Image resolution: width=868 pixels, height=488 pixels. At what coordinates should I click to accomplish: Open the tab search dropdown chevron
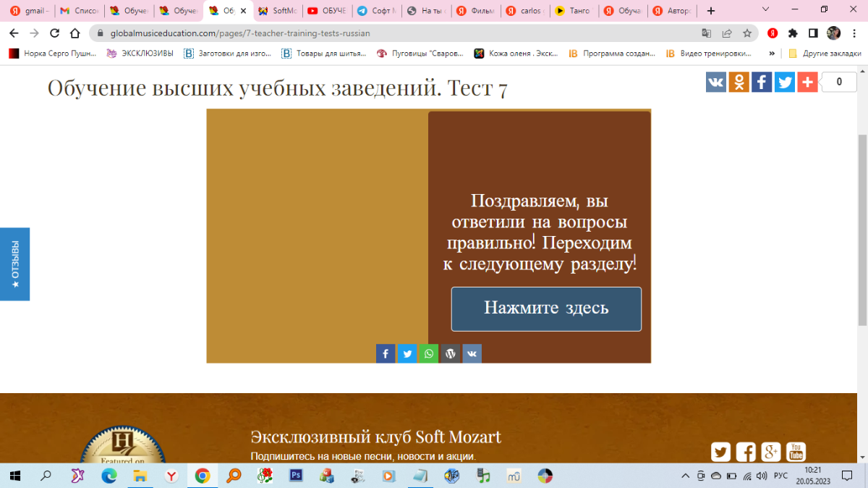point(767,10)
